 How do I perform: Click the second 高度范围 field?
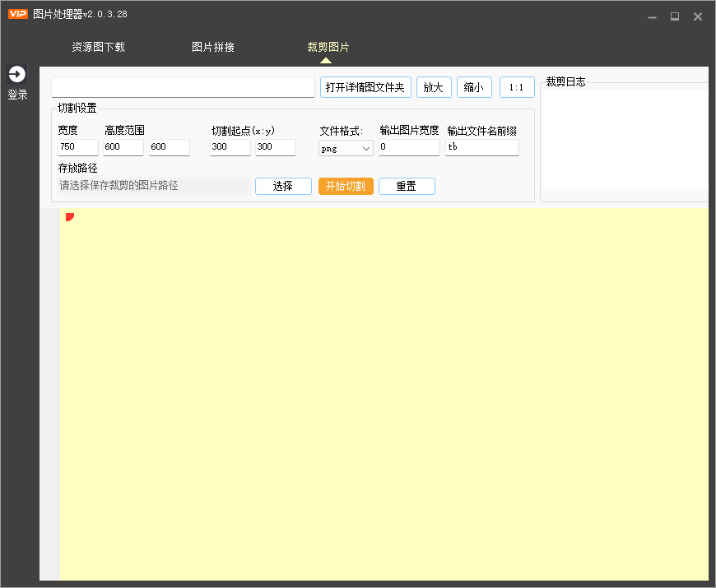tap(170, 147)
